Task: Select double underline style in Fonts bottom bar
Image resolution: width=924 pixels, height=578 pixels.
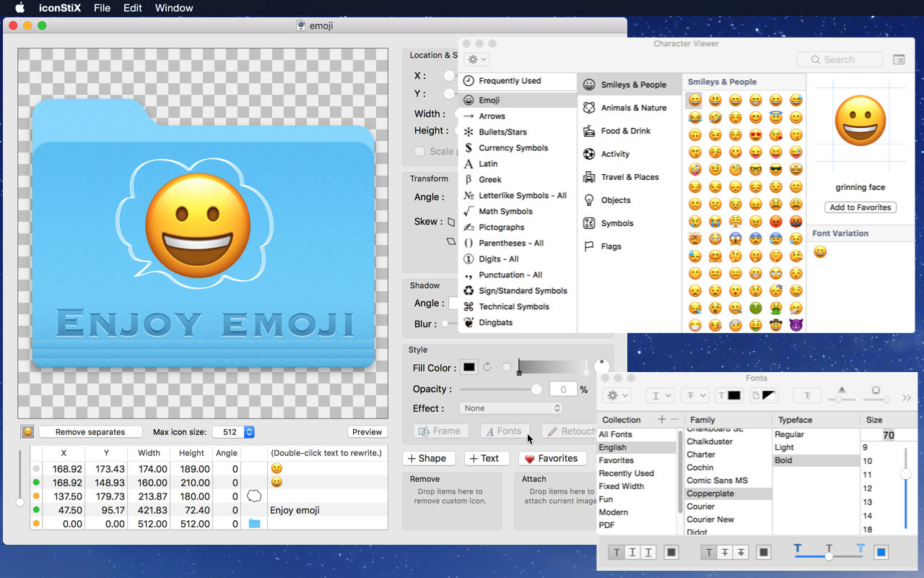Action: pos(648,552)
